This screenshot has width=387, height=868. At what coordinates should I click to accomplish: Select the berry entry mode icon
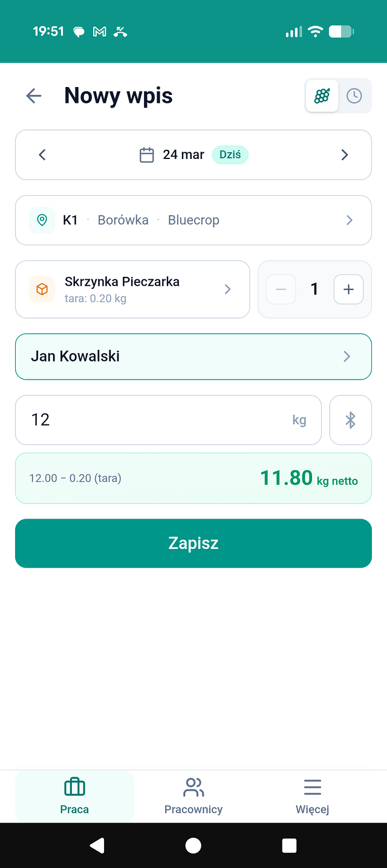[321, 96]
